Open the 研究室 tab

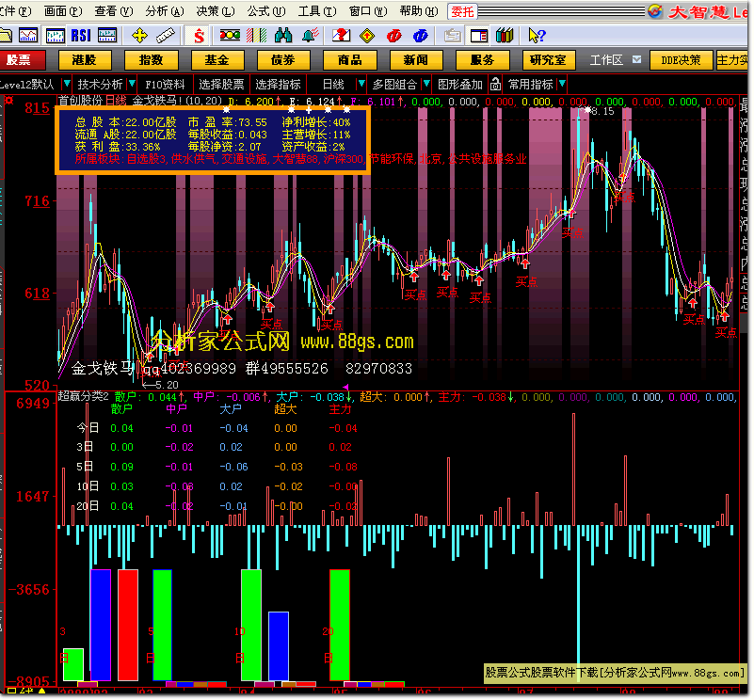pyautogui.click(x=549, y=60)
